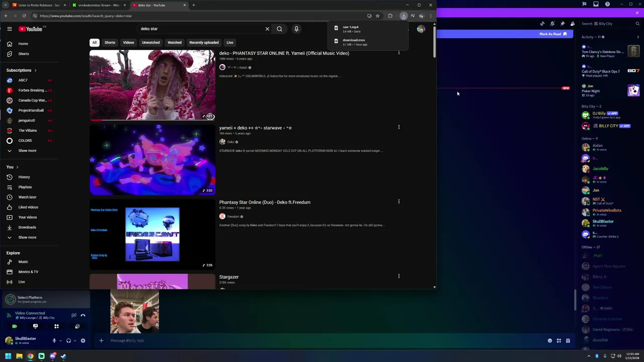Open Discord activities launcher button
This screenshot has width=644, height=362.
click(x=56, y=326)
